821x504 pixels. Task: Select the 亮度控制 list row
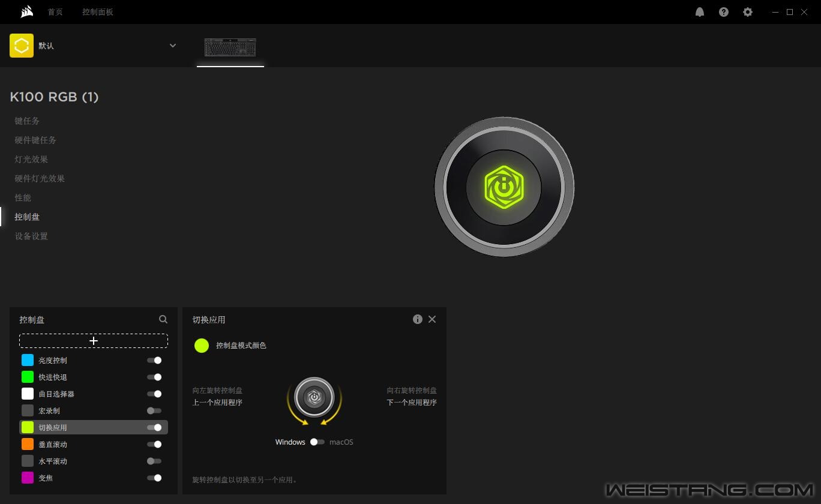94,361
